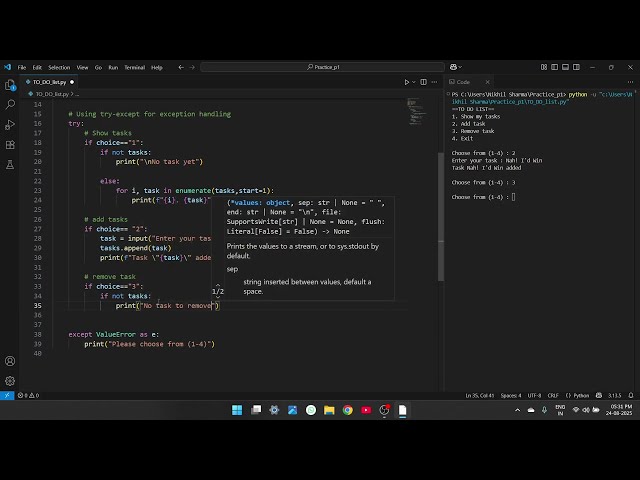Show the previous signature in the hint popup
The image size is (640, 480).
click(218, 285)
